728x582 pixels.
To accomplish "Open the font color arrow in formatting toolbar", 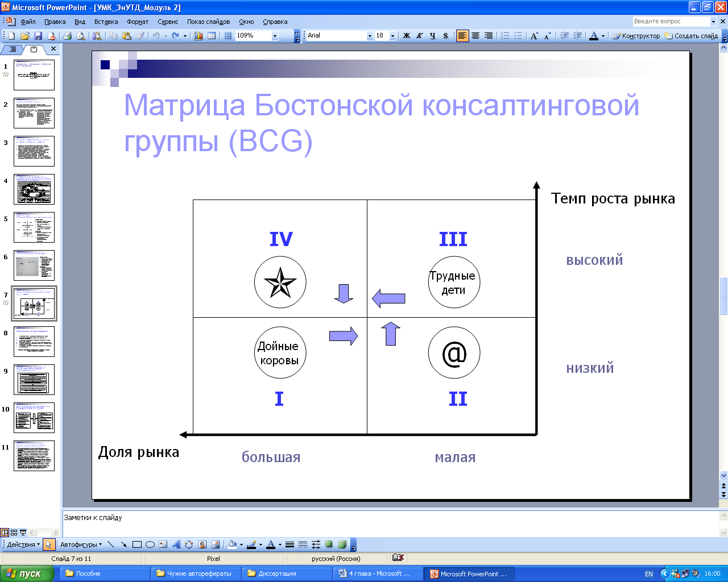I will (603, 36).
